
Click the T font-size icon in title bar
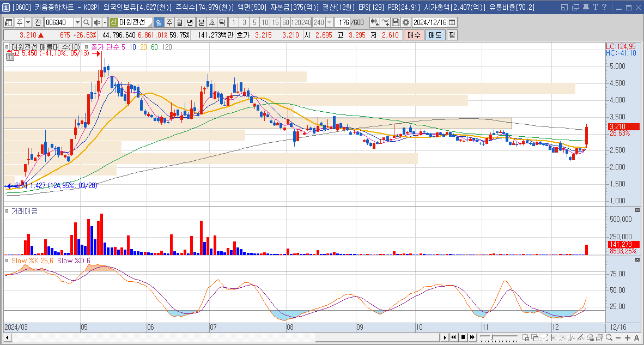pyautogui.click(x=595, y=7)
